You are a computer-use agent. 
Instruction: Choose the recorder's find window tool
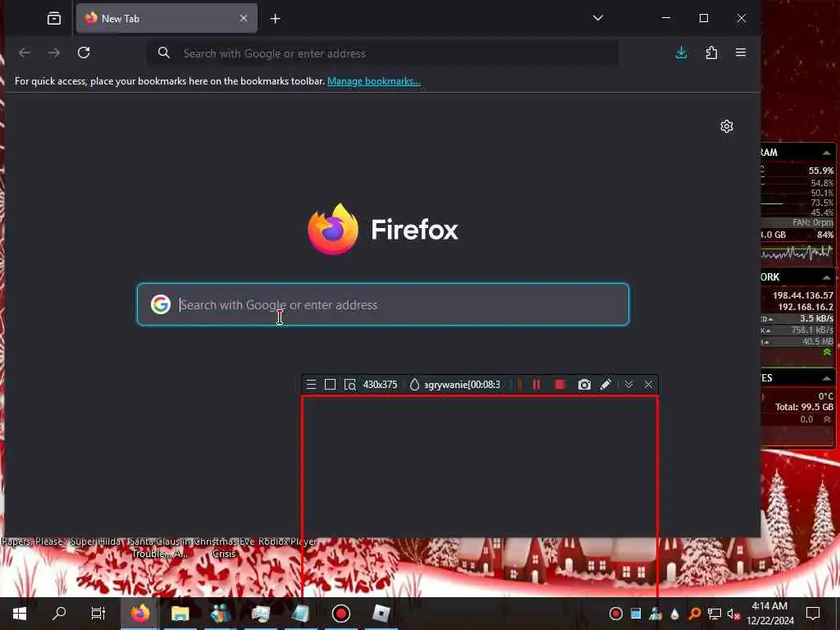pyautogui.click(x=349, y=385)
